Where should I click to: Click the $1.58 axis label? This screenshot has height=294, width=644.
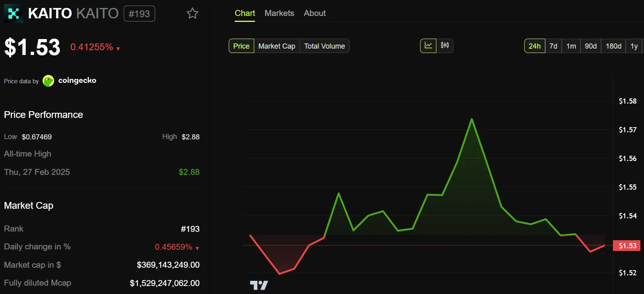tap(628, 101)
